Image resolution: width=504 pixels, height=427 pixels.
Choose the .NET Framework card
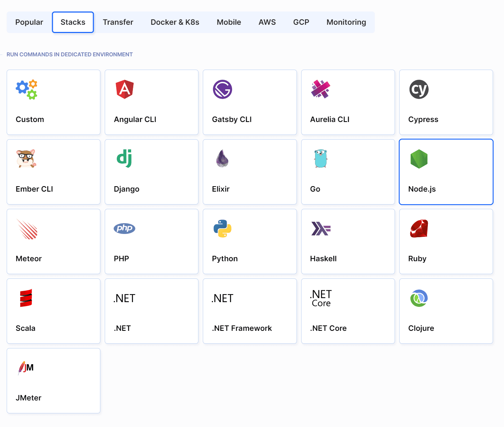click(250, 311)
